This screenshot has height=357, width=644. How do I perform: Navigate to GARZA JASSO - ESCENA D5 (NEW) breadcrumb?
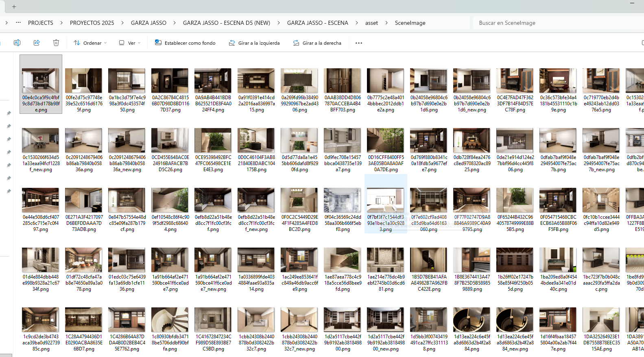point(226,23)
